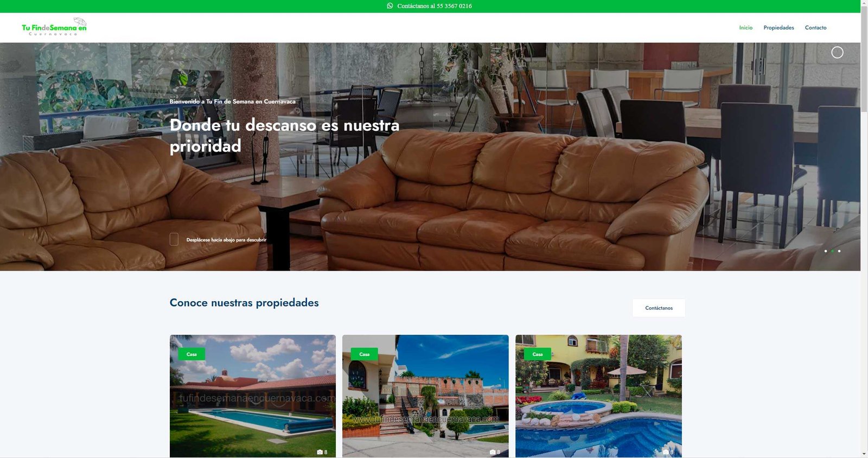Click the WhatsApp icon in the top bar
Viewport: 868px width, 458px height.
tap(390, 6)
